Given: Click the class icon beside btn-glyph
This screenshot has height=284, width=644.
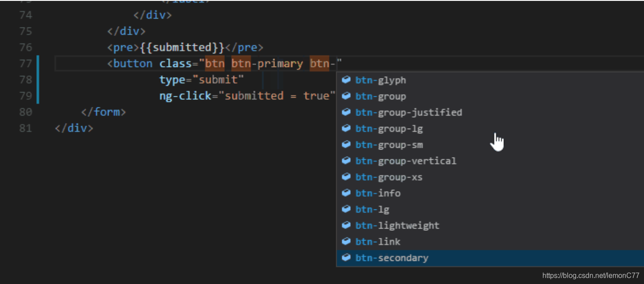Looking at the screenshot, I should click(346, 80).
